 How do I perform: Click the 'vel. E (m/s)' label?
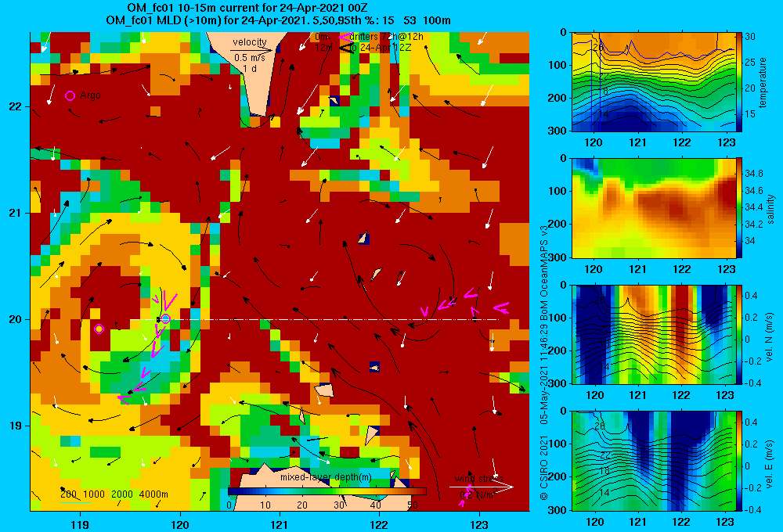(769, 464)
